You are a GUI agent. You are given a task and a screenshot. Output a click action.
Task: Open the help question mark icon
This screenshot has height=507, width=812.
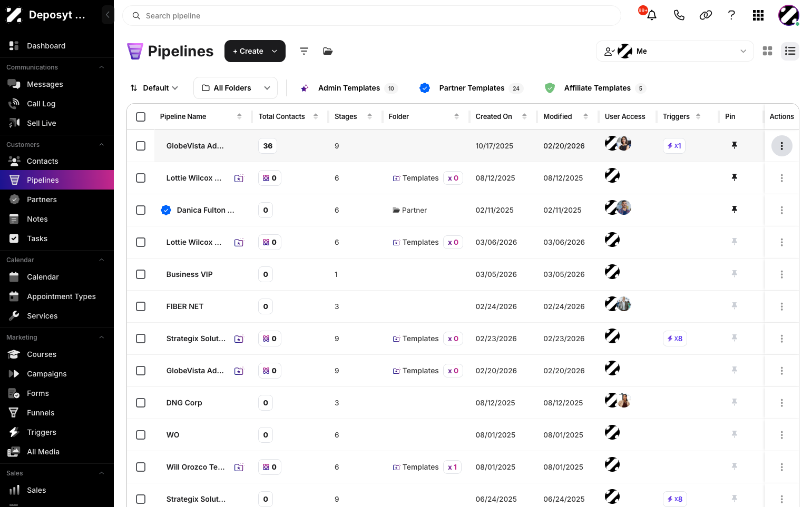coord(731,15)
